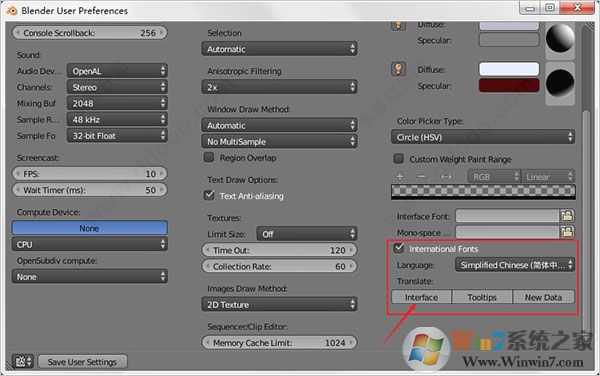This screenshot has width=600, height=376.
Task: Open the Channels Stereo dropdown
Action: click(117, 87)
